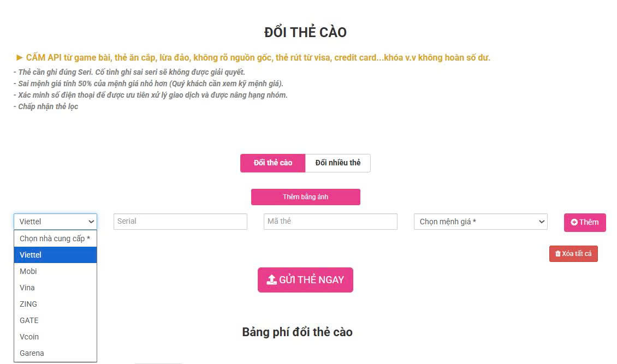The width and height of the screenshot is (617, 364).
Task: Switch to the Đổi nhiều thẻ tab
Action: 337,163
